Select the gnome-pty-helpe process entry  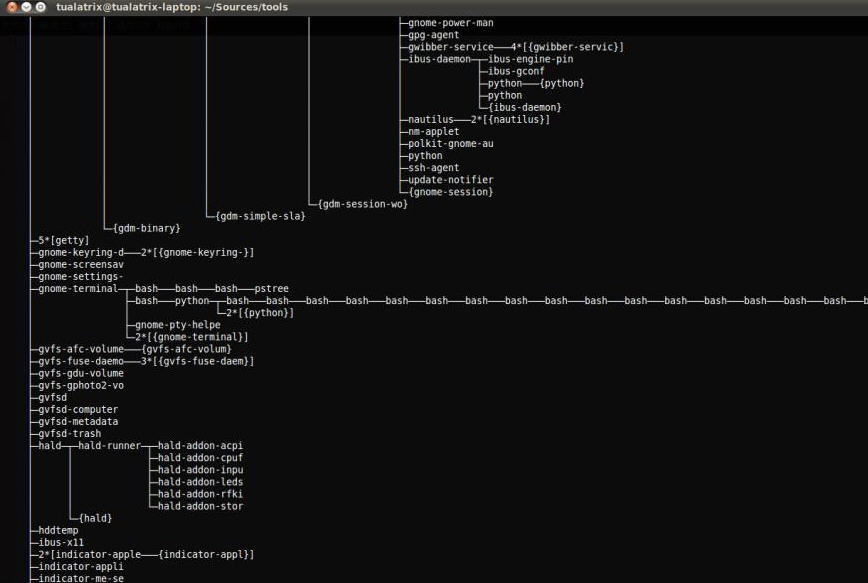tap(178, 326)
